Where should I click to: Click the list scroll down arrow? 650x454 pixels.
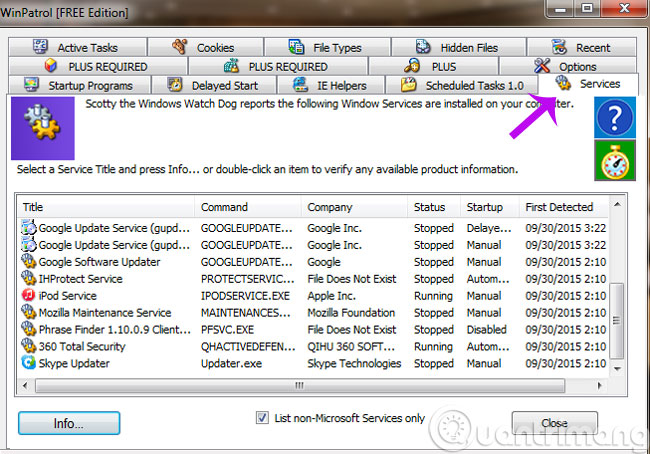tap(617, 369)
